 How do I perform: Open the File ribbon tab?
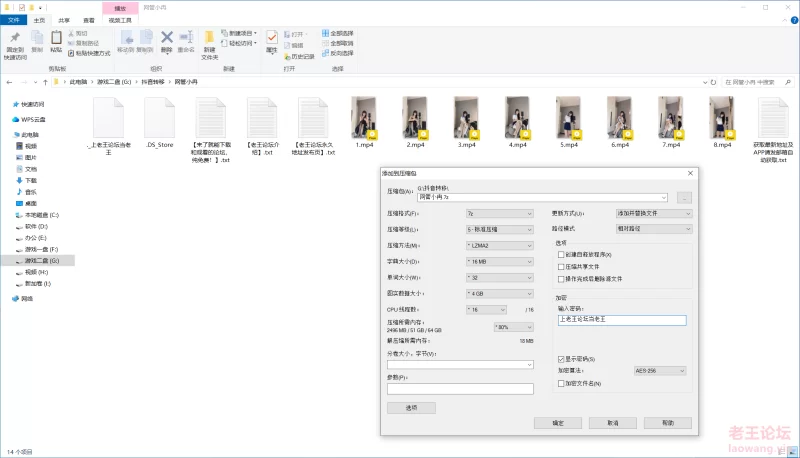[x=14, y=20]
